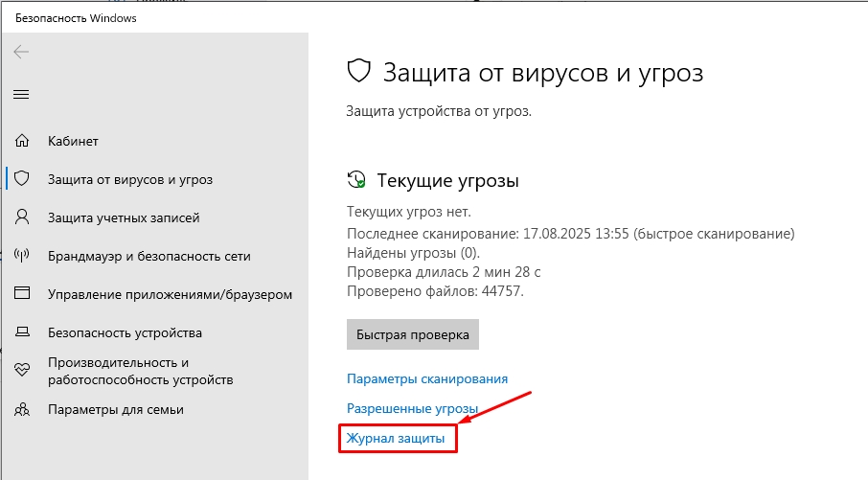
Task: Open Параметры сканирования link
Action: click(426, 378)
